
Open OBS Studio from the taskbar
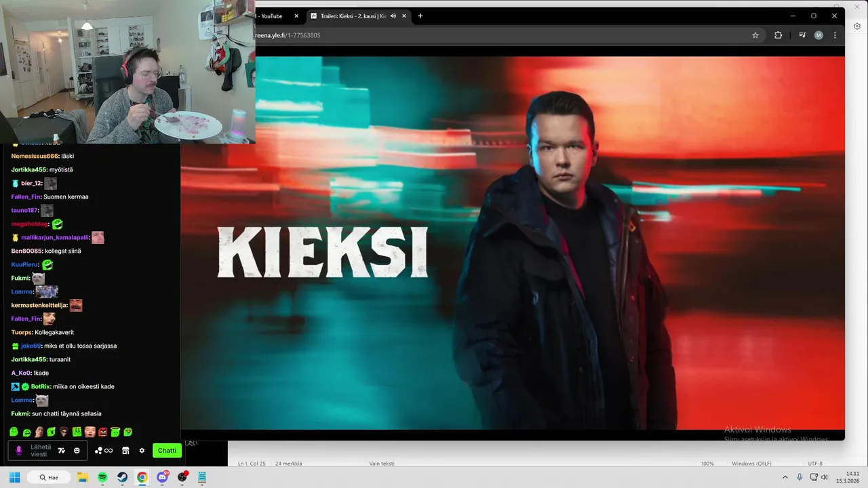(182, 477)
